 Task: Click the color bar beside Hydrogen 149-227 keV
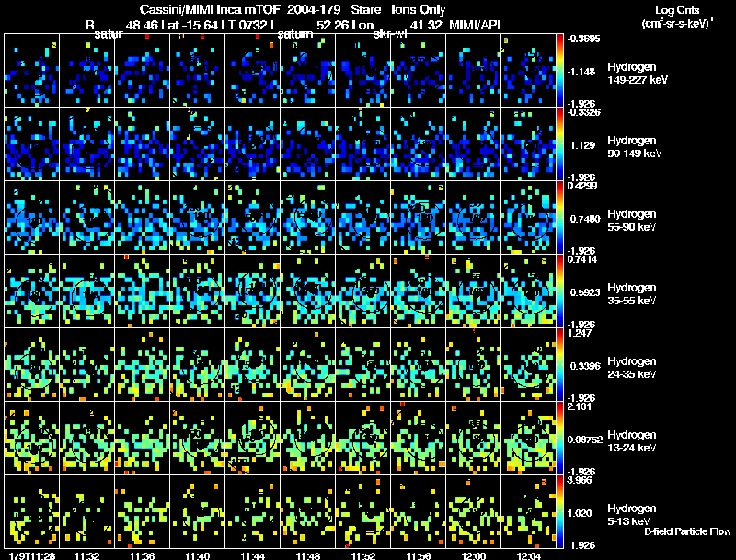(x=559, y=71)
